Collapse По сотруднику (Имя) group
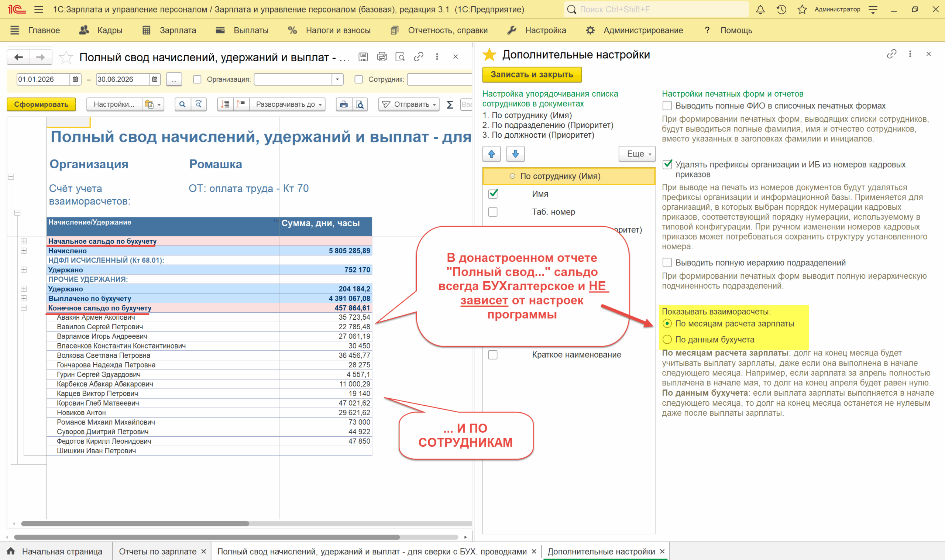The height and width of the screenshot is (560, 945). 512,176
